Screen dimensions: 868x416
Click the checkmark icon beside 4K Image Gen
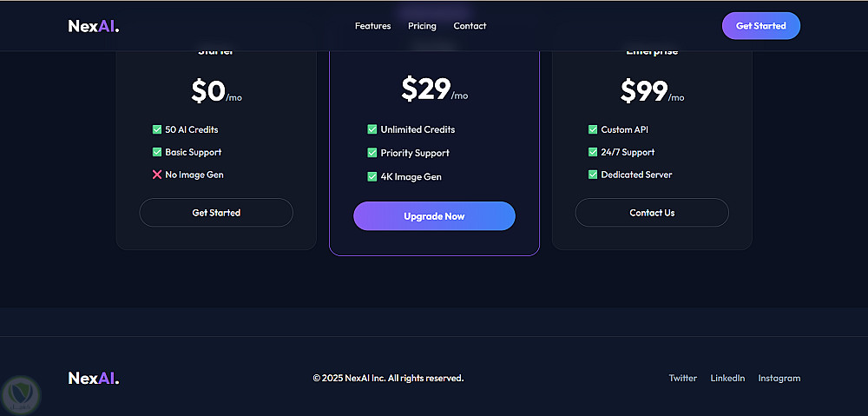(372, 176)
